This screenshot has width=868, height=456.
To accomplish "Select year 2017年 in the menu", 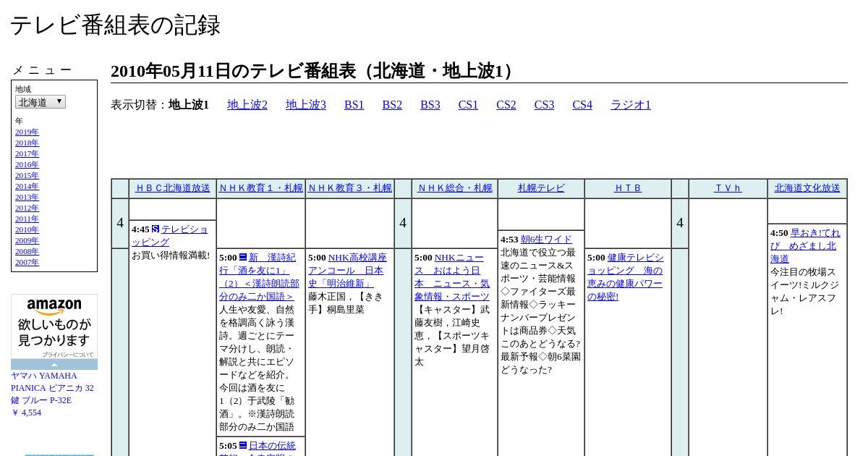I will 27,153.
